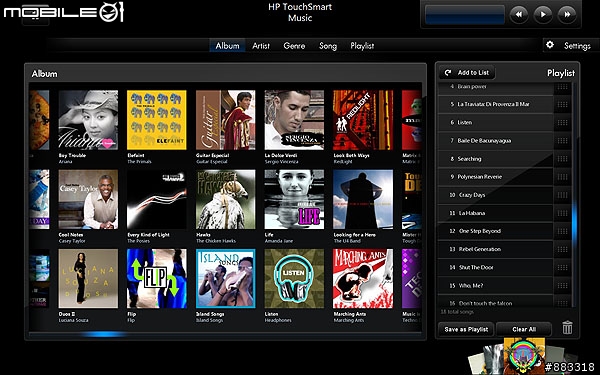The width and height of the screenshot is (600, 375).
Task: Select playlist song Listen
Action: [496, 122]
